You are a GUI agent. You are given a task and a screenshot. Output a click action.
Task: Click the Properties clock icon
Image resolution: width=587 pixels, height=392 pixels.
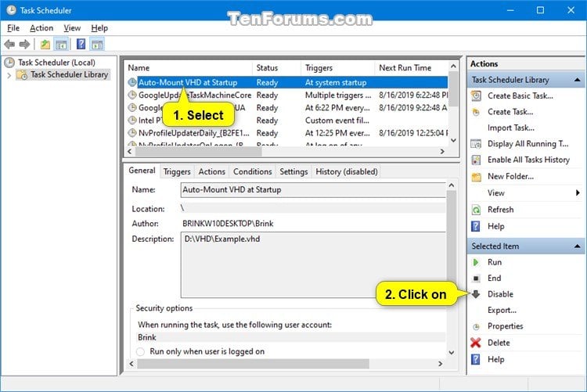476,326
